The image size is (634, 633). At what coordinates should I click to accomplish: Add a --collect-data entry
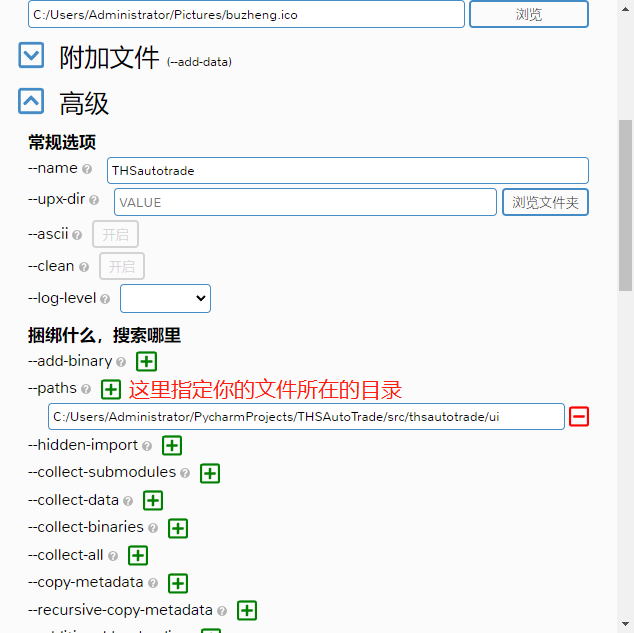[x=153, y=500]
